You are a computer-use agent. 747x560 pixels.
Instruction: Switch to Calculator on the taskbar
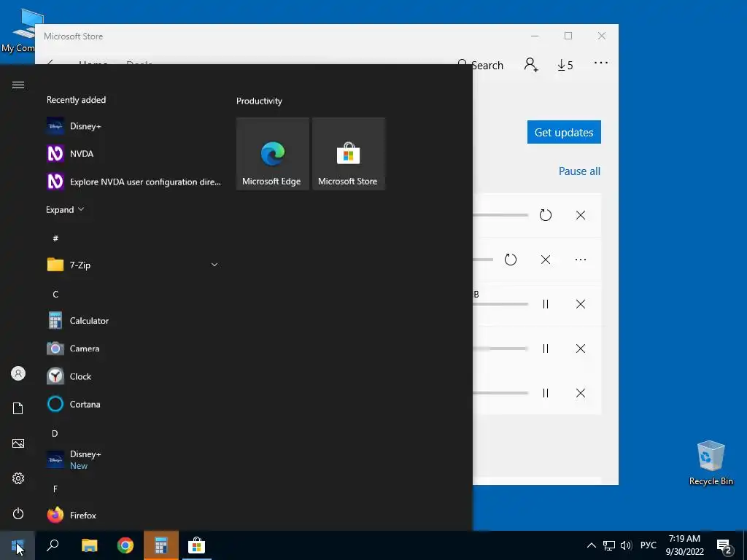(161, 545)
